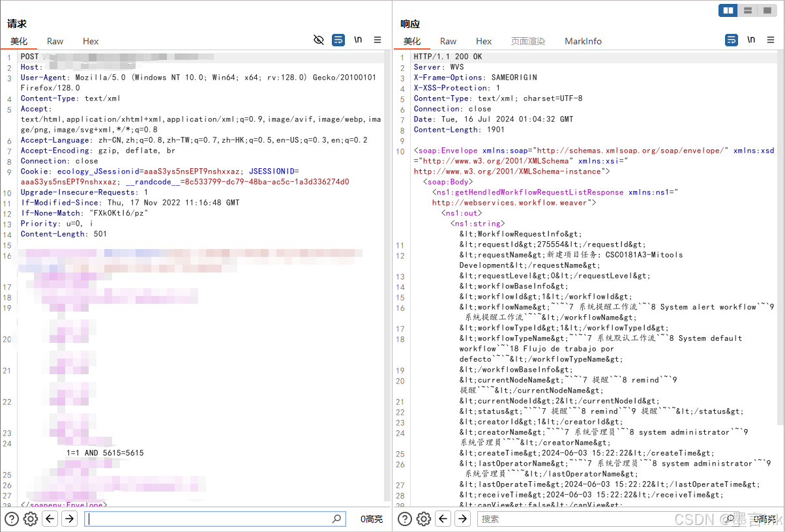Click the Accept-Language header line
Viewport: 785px width, 532px height.
point(194,140)
